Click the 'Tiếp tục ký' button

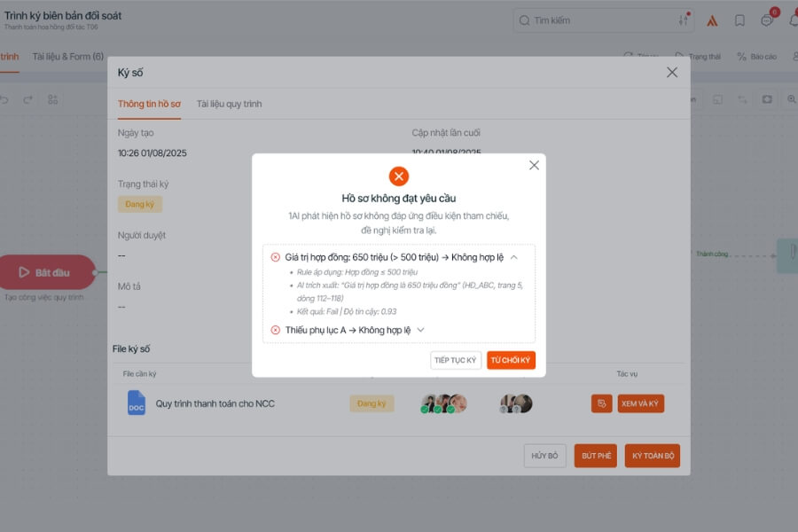click(x=456, y=361)
